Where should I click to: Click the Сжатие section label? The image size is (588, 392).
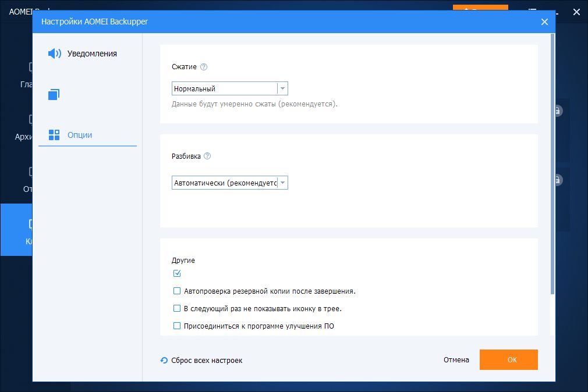pos(184,67)
